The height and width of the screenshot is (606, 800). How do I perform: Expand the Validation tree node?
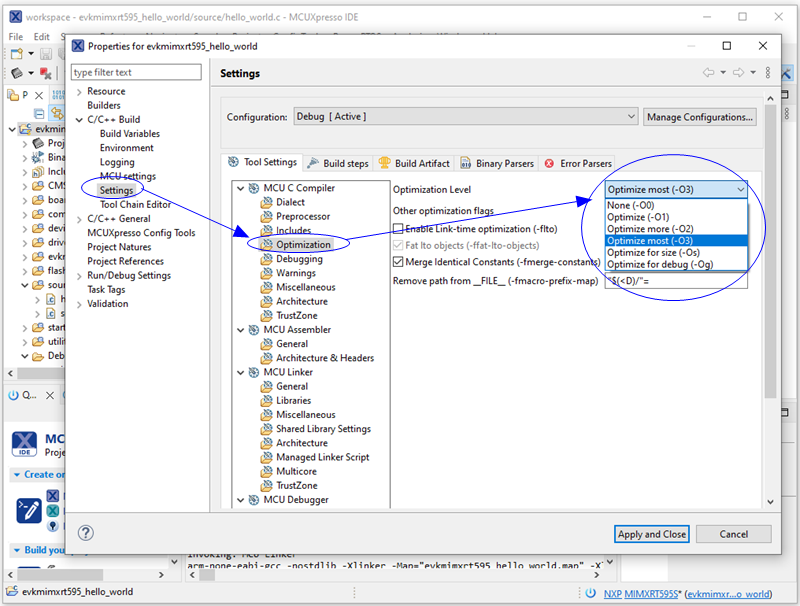coord(79,305)
